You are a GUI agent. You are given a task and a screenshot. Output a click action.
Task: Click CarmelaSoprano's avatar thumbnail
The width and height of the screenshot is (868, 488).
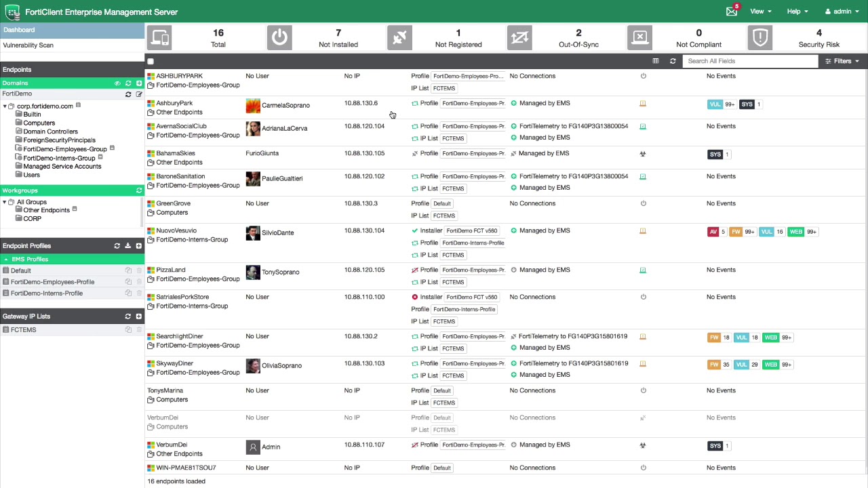[x=253, y=106]
